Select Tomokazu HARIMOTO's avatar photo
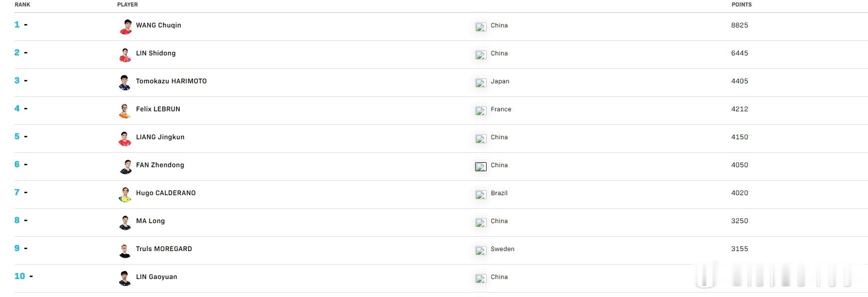Image resolution: width=868 pixels, height=297 pixels. point(125,82)
